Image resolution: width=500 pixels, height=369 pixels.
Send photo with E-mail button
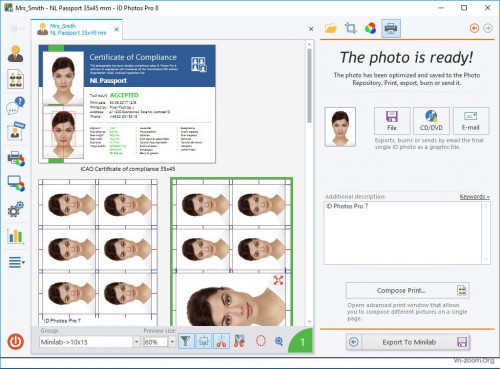[471, 121]
